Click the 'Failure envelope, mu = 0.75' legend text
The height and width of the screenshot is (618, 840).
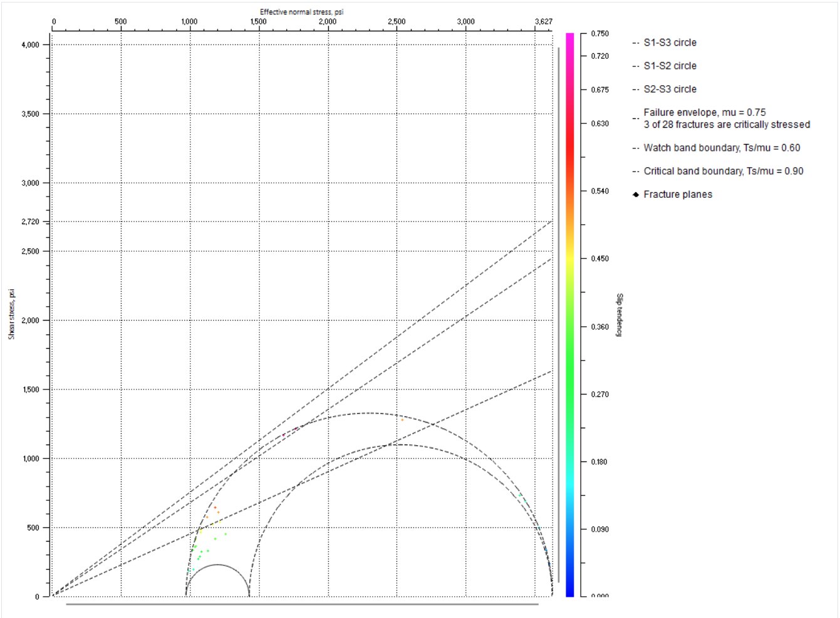705,113
